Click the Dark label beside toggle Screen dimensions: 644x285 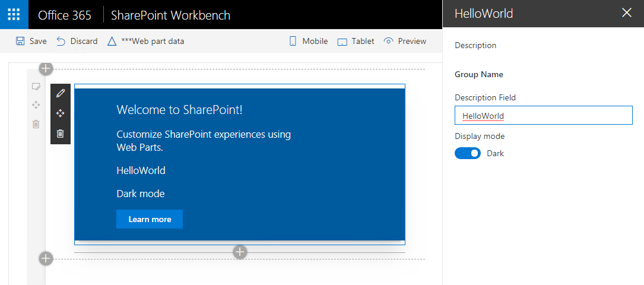[496, 154]
